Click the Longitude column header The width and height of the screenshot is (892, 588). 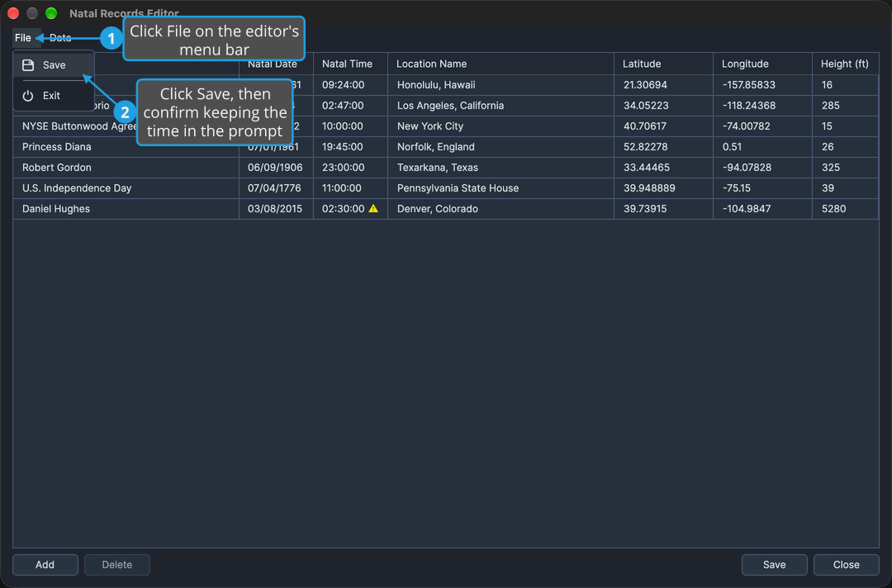pyautogui.click(x=762, y=64)
